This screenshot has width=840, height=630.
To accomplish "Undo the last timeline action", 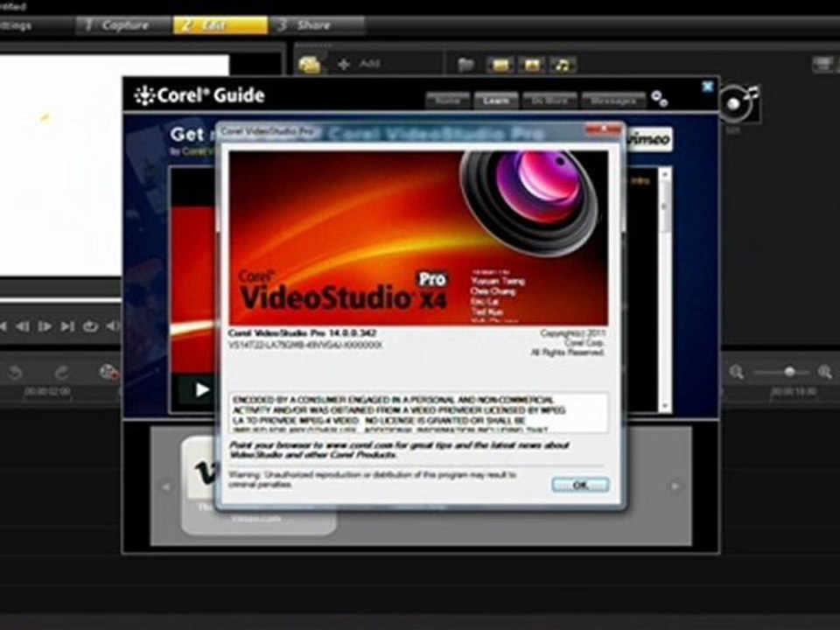I will (15, 372).
